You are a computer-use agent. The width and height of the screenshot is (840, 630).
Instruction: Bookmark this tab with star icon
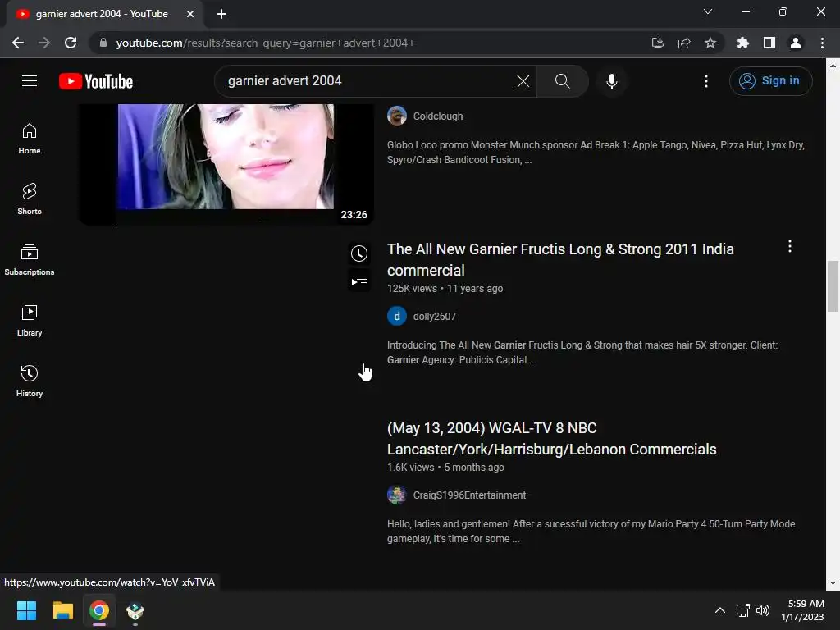[x=710, y=43]
